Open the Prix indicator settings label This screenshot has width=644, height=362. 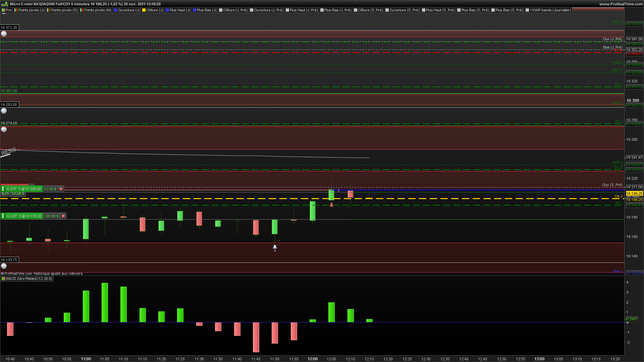(x=8, y=10)
